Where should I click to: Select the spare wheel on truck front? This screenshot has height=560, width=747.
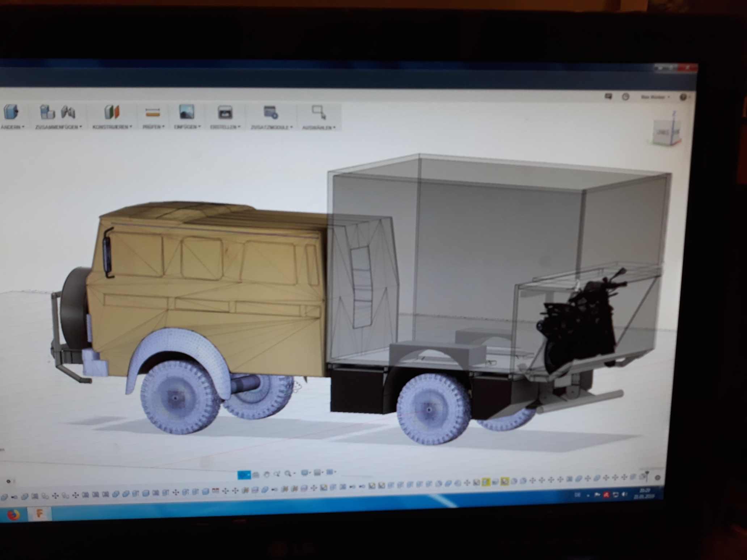click(x=75, y=308)
